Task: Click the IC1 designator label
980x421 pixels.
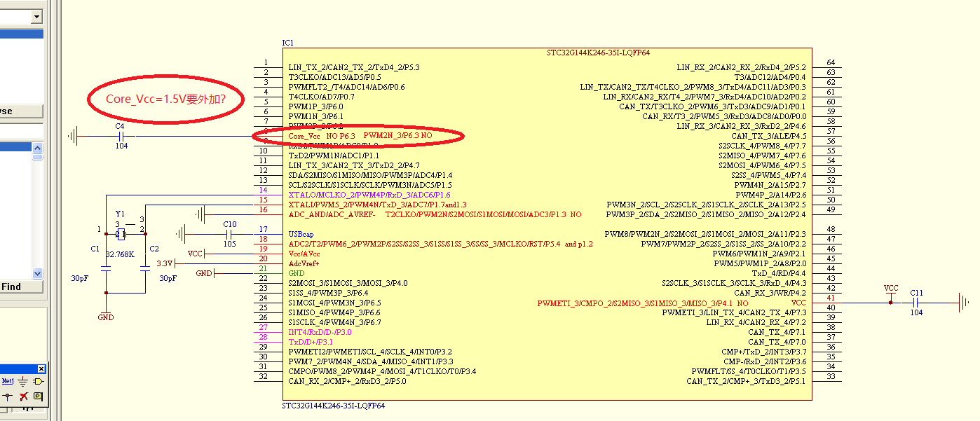Action: pos(287,43)
